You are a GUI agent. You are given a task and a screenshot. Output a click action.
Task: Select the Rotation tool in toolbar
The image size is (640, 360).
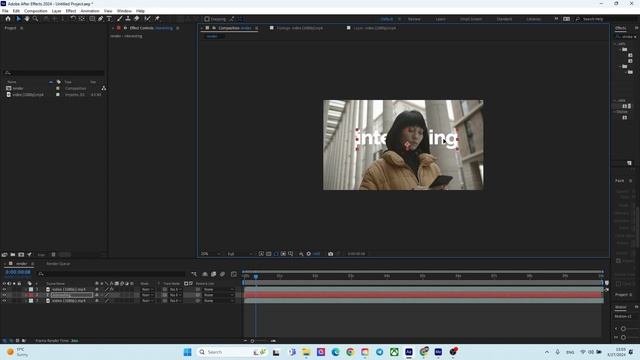(x=73, y=19)
